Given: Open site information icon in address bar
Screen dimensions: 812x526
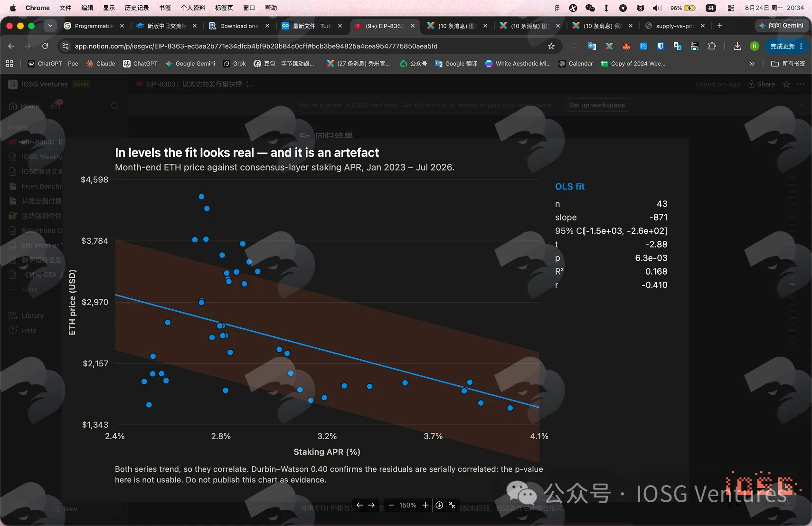Looking at the screenshot, I should (x=66, y=46).
